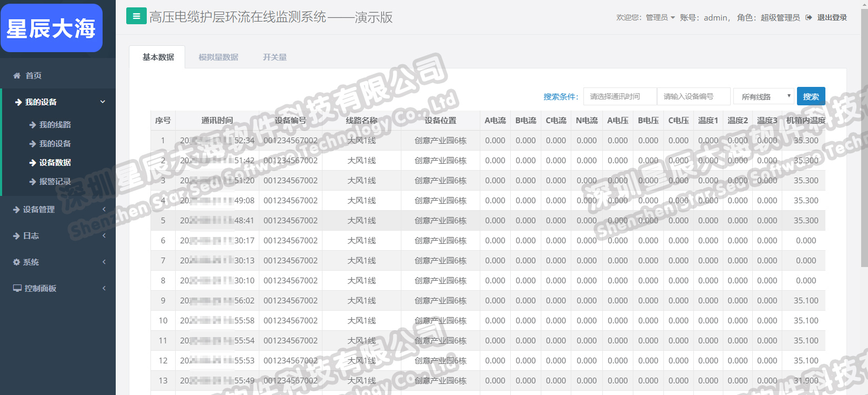Screen dimensions: 868x395
Task: Click the A电流 column header
Action: pyautogui.click(x=495, y=121)
